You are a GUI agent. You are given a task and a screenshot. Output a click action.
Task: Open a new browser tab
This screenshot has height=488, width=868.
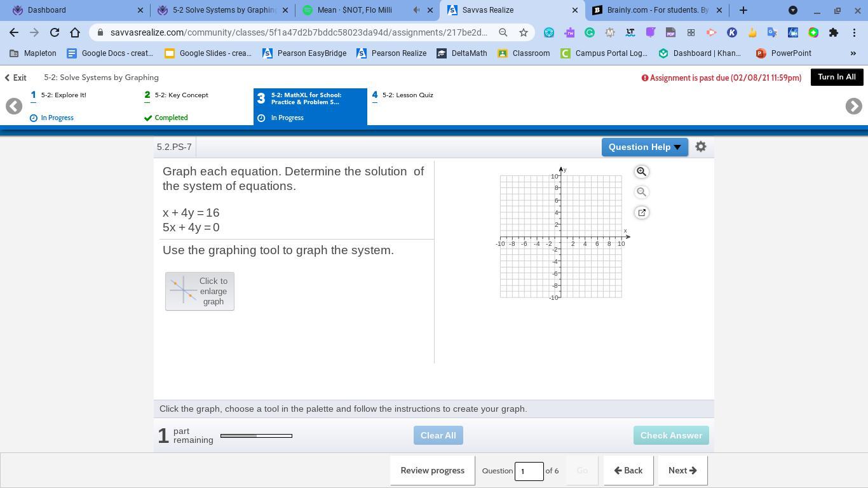(743, 10)
